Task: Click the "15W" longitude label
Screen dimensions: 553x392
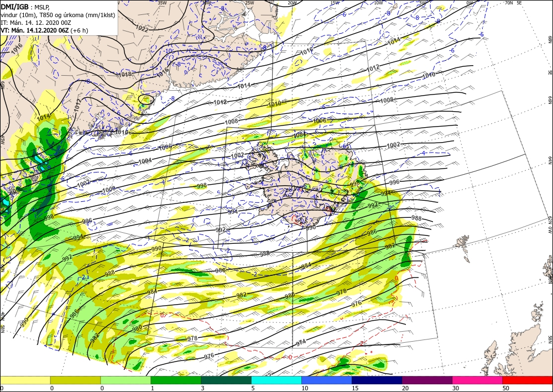Action: point(335,3)
